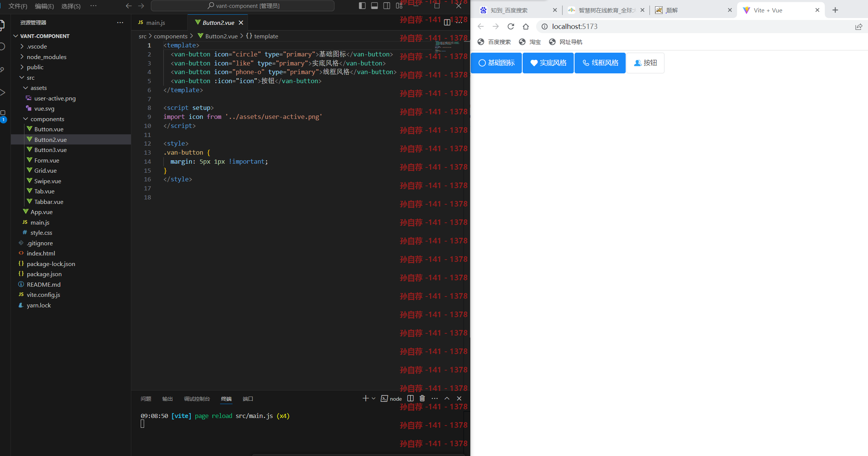The height and width of the screenshot is (456, 868).
Task: Open vite.config.js in the explorer
Action: (x=43, y=295)
